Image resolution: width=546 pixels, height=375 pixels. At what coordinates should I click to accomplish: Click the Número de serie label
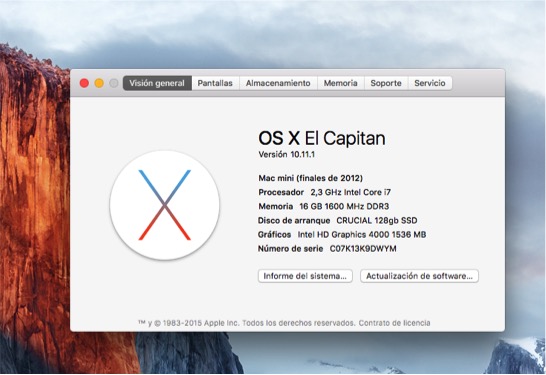[x=290, y=249]
